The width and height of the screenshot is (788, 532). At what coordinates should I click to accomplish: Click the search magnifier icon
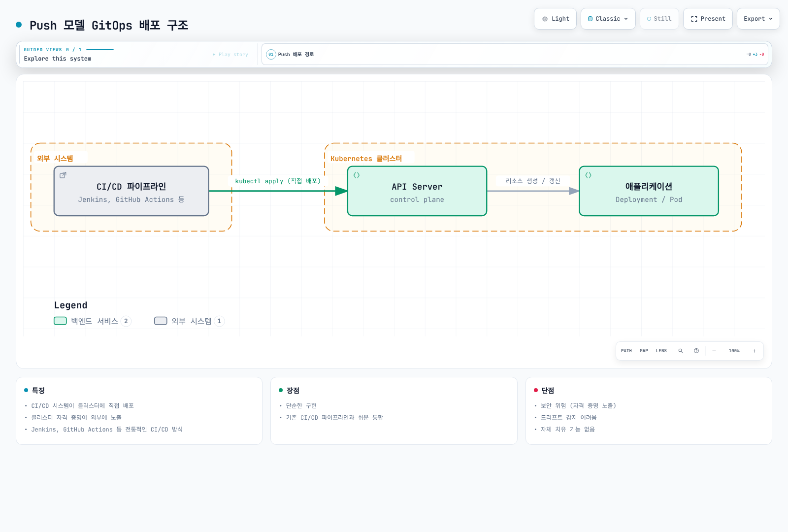click(x=681, y=351)
